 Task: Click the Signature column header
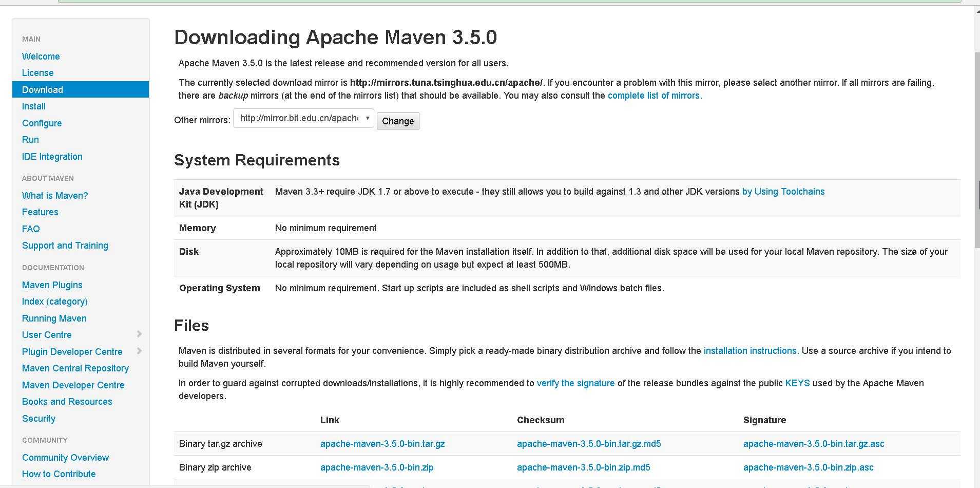764,420
